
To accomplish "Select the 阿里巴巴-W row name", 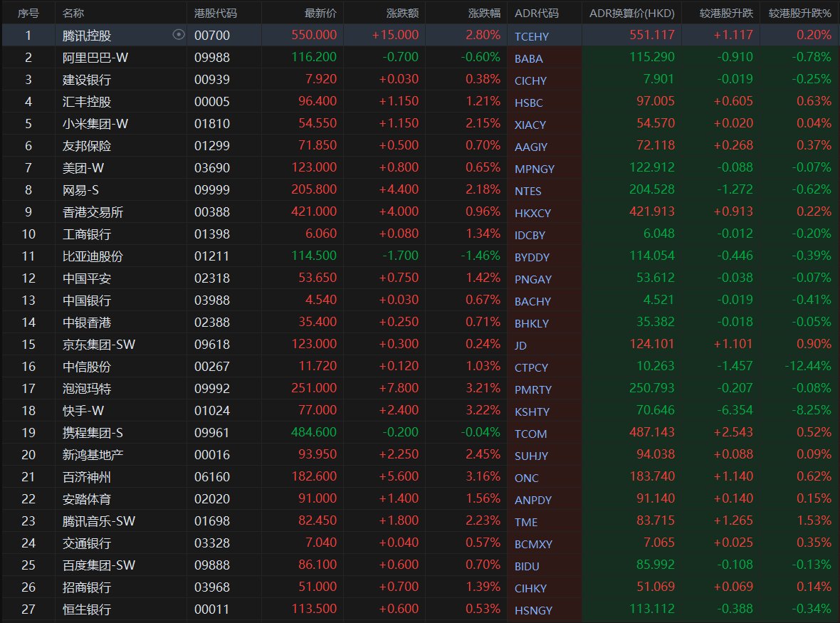I will tap(95, 58).
